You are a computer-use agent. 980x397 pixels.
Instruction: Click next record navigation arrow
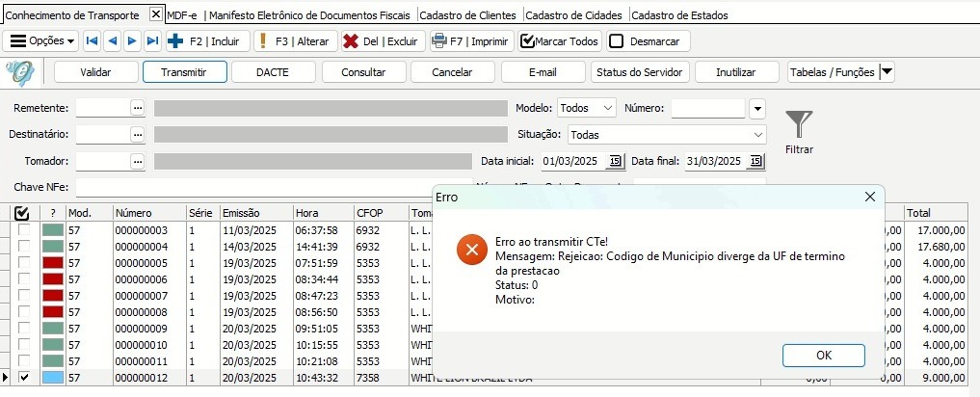(x=132, y=41)
